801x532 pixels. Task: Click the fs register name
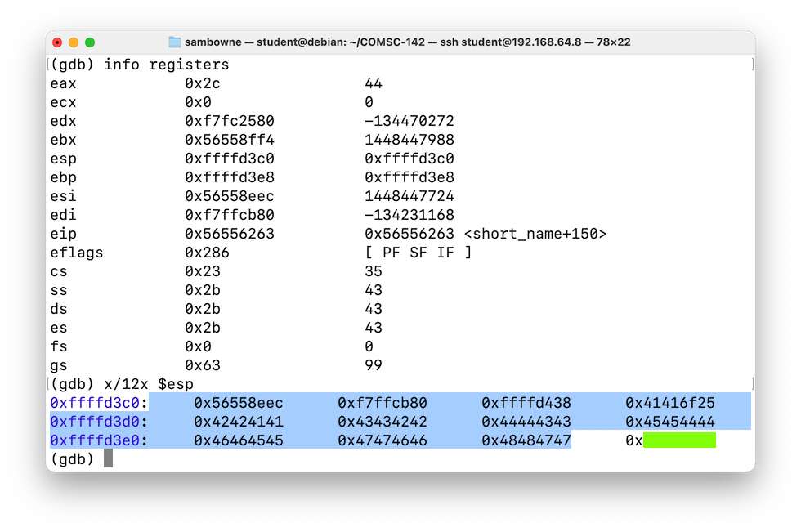[59, 346]
